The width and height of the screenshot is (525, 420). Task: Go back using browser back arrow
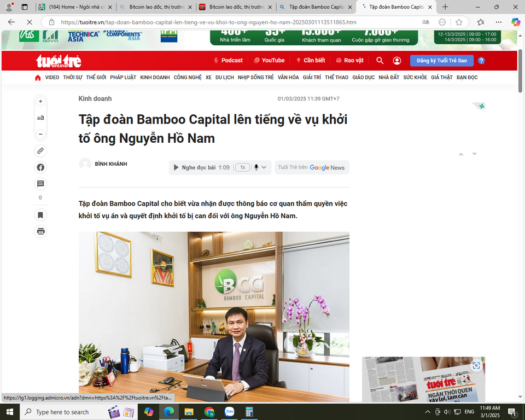coord(11,22)
